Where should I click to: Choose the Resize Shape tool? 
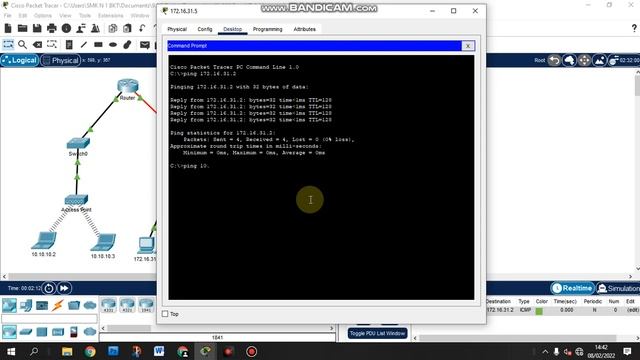coord(52,44)
